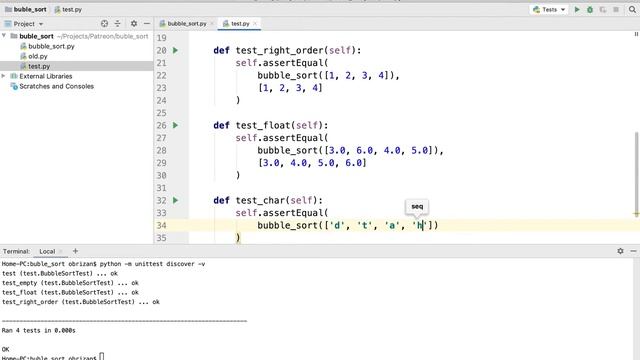The height and width of the screenshot is (360, 640).
Task: Close the bubble_sort.py editor tab
Action: tap(212, 24)
